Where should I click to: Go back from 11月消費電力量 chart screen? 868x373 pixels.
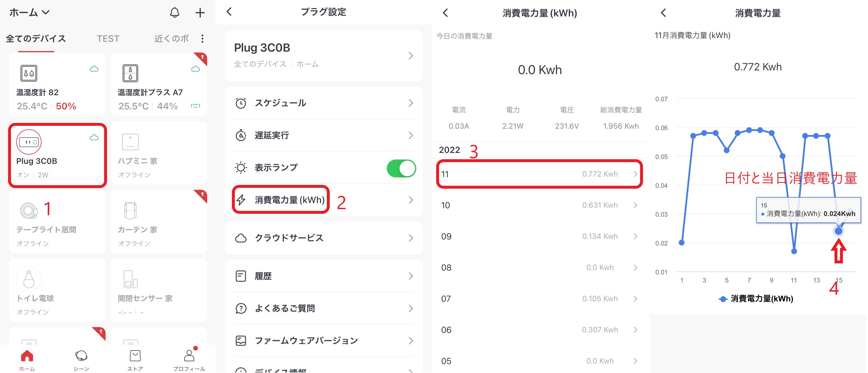[x=663, y=13]
